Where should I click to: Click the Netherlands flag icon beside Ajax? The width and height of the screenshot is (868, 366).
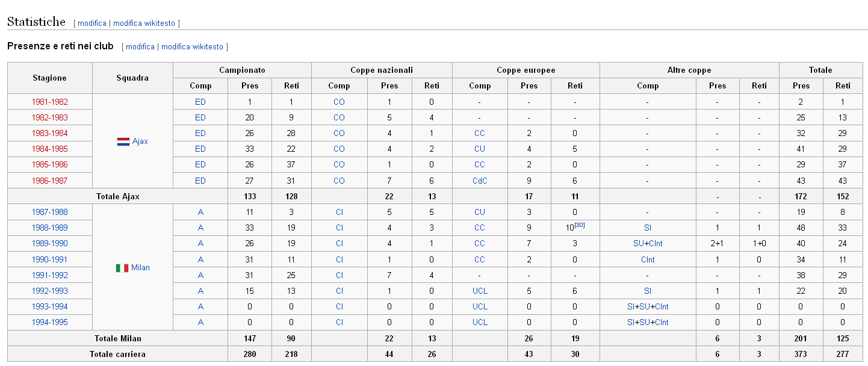pyautogui.click(x=123, y=141)
